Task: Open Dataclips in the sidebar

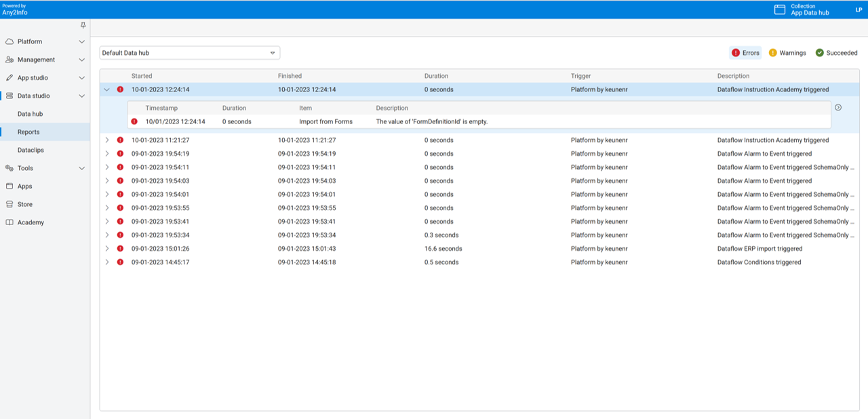Action: (x=31, y=150)
